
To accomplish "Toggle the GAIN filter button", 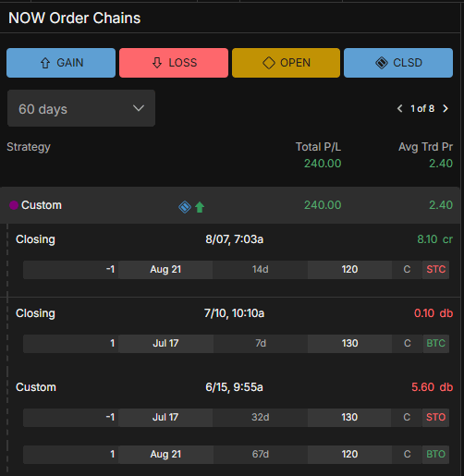I will (x=61, y=63).
